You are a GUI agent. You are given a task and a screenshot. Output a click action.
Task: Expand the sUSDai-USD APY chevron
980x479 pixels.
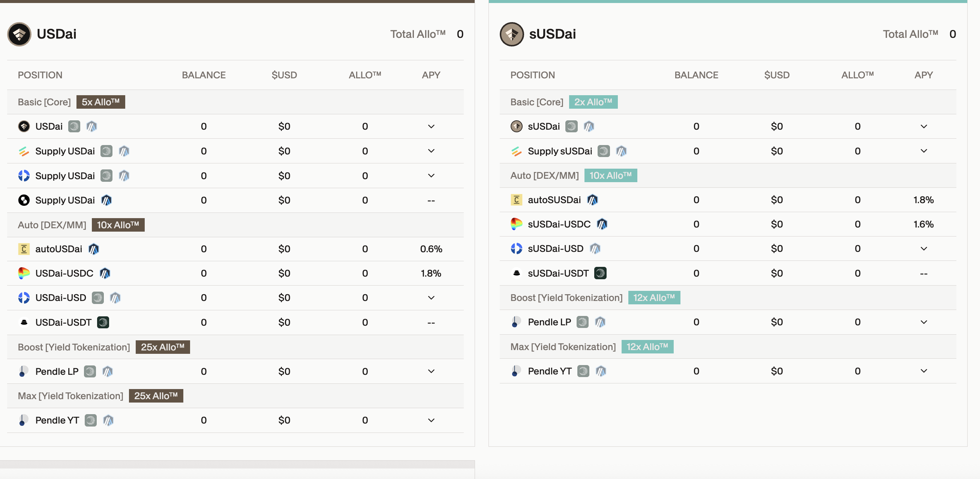923,248
